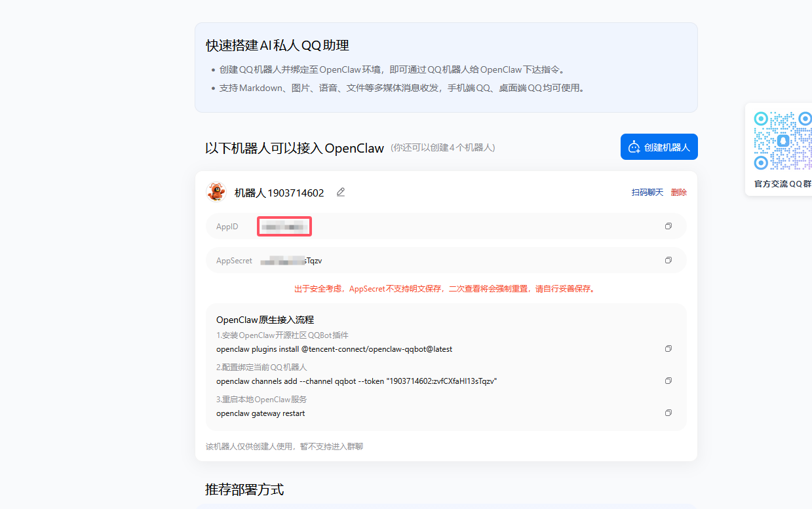The width and height of the screenshot is (812, 509).
Task: Click the 官方交流QQ群 QR code
Action: [x=783, y=140]
